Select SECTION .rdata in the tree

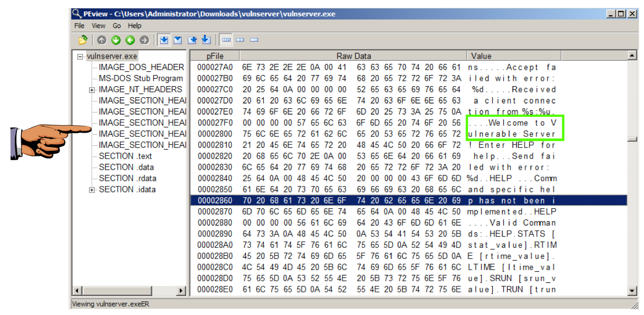click(x=127, y=178)
